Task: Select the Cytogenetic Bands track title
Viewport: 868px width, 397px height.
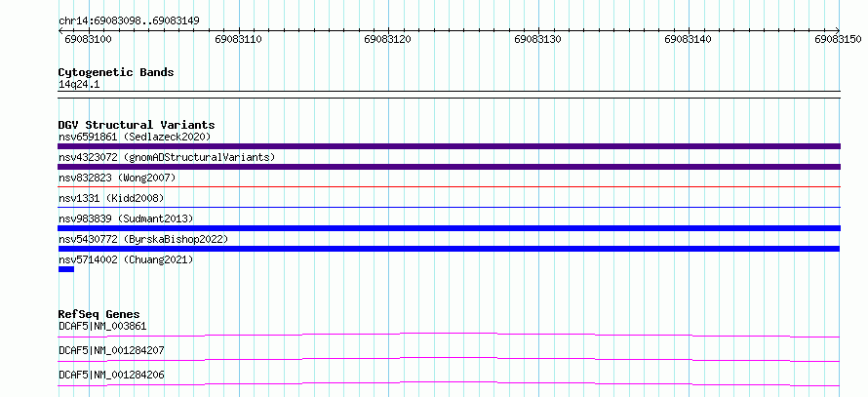Action: 116,72
